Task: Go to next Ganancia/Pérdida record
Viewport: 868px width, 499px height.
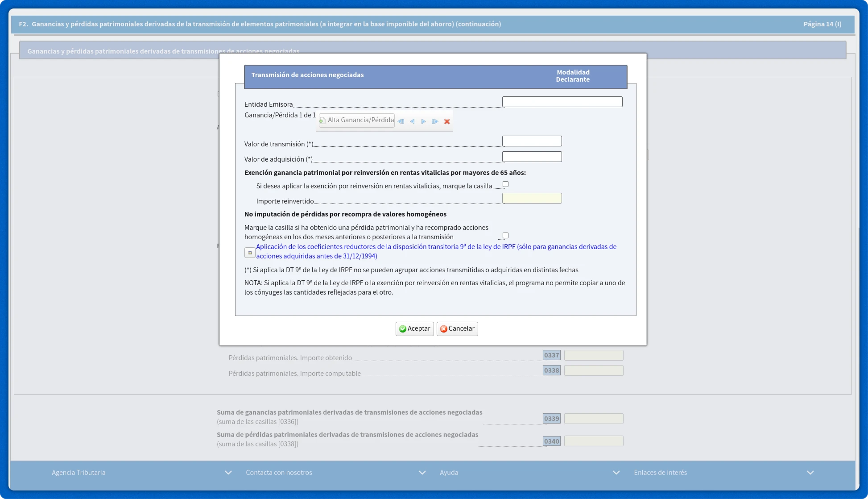Action: [x=423, y=121]
